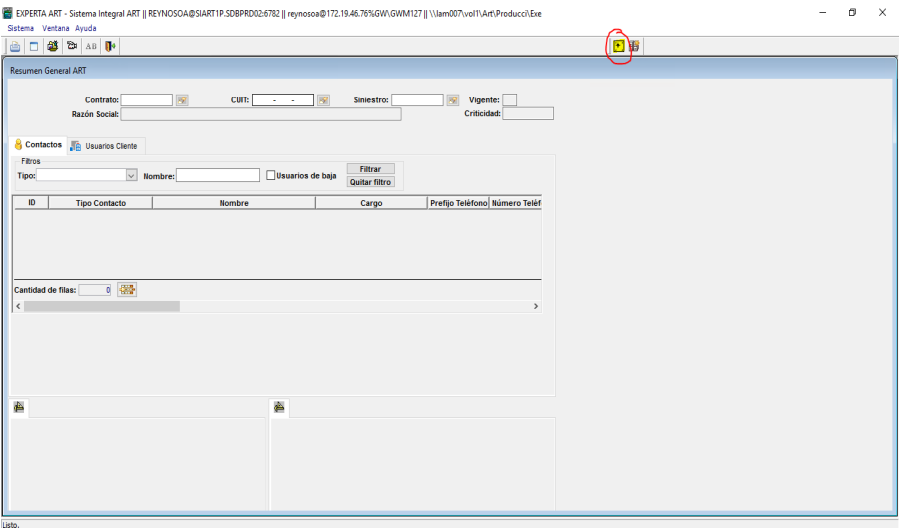The height and width of the screenshot is (531, 902).
Task: Click the exit door toolbar icon
Action: click(110, 46)
